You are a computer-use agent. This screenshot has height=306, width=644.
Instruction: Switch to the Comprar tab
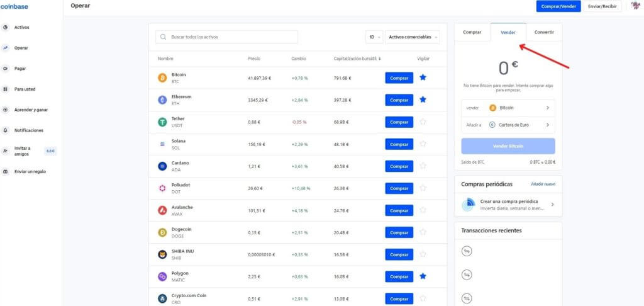point(472,33)
